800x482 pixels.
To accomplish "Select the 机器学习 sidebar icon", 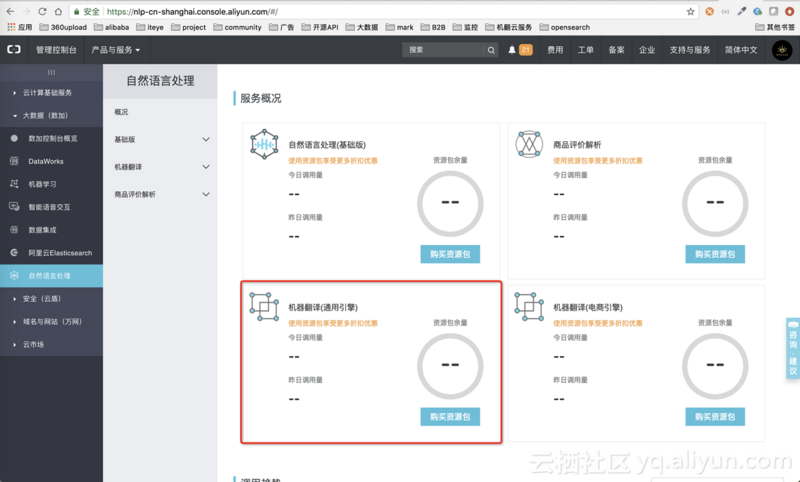I will (x=14, y=184).
